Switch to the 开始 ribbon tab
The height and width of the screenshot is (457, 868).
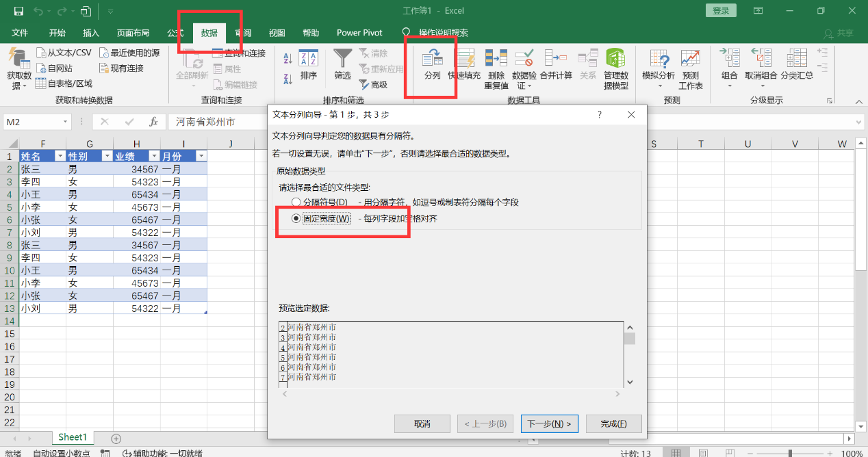[58, 33]
